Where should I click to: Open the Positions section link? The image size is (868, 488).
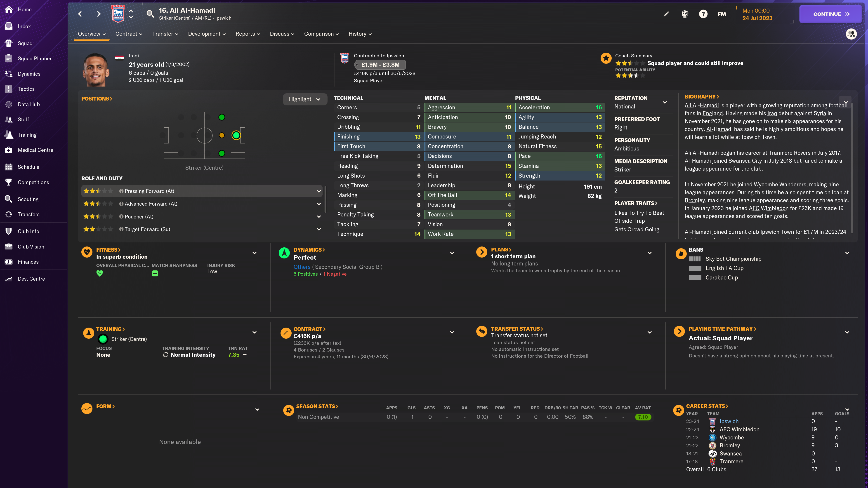click(97, 99)
